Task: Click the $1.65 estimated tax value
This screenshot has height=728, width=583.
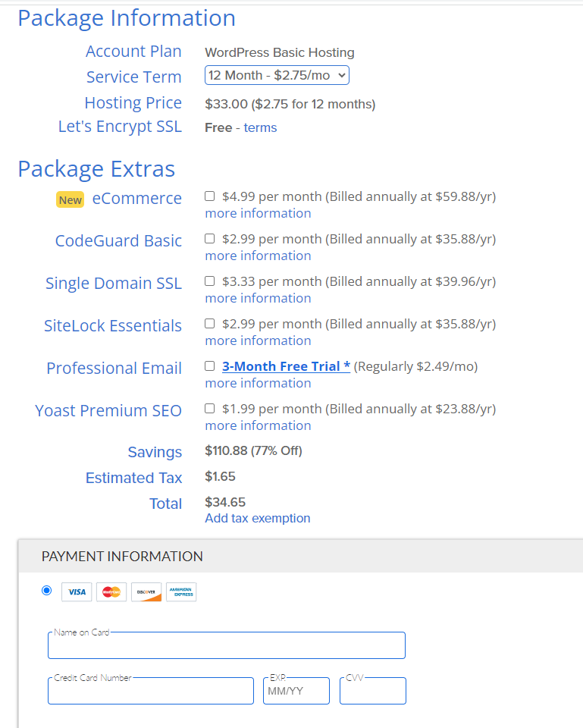Action: pos(220,476)
